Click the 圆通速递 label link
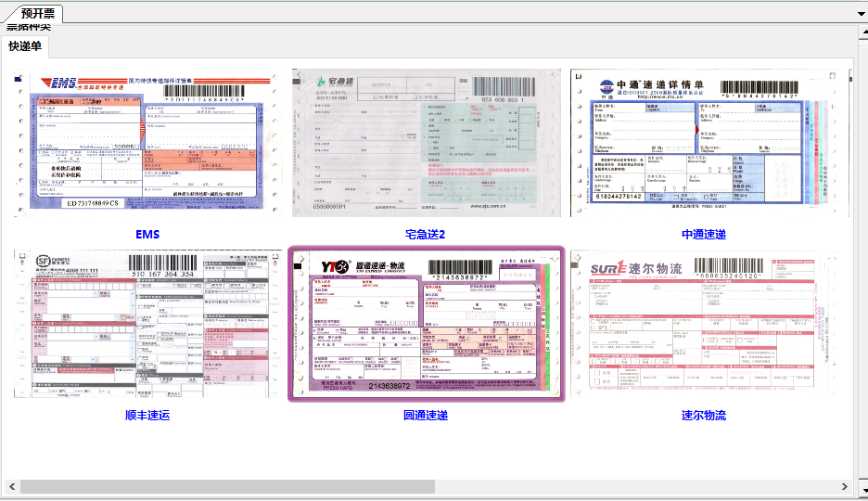The image size is (868, 501). click(x=425, y=416)
